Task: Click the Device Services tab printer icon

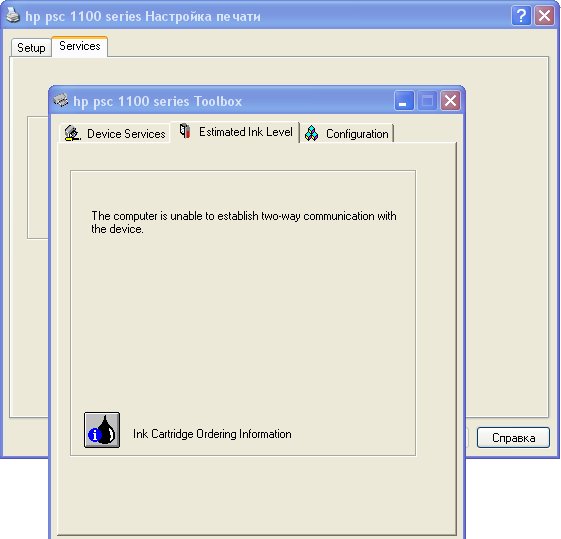Action: (72, 133)
